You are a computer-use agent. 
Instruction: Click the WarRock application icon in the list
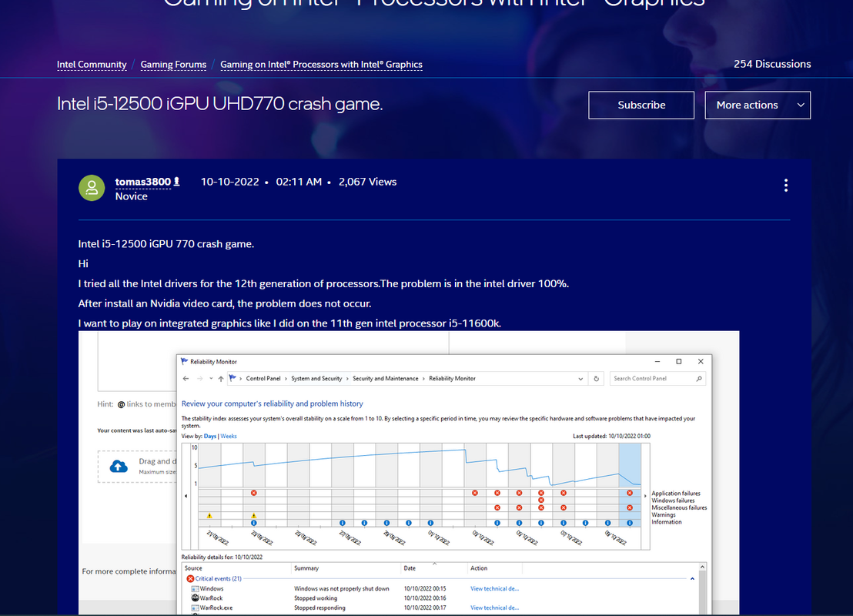pyautogui.click(x=195, y=598)
